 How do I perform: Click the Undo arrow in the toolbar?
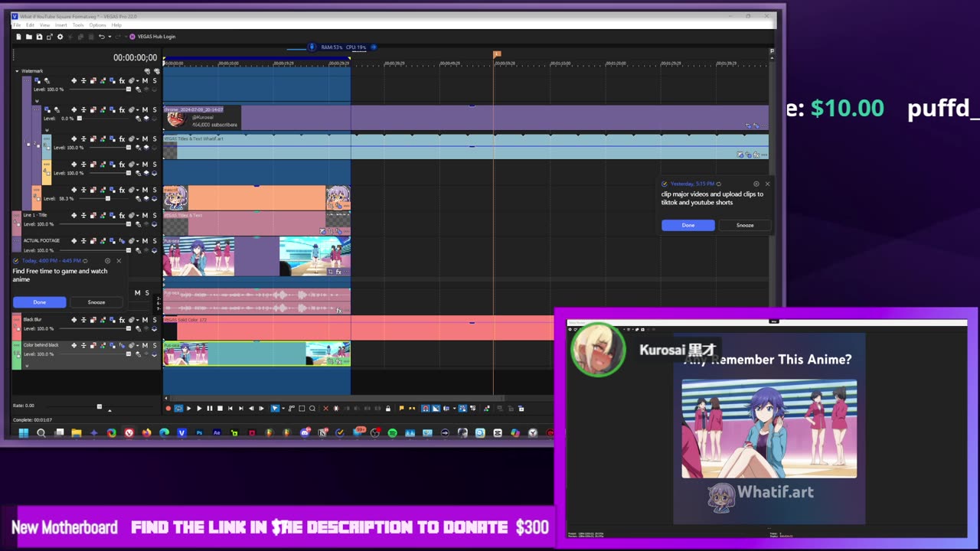(x=102, y=36)
